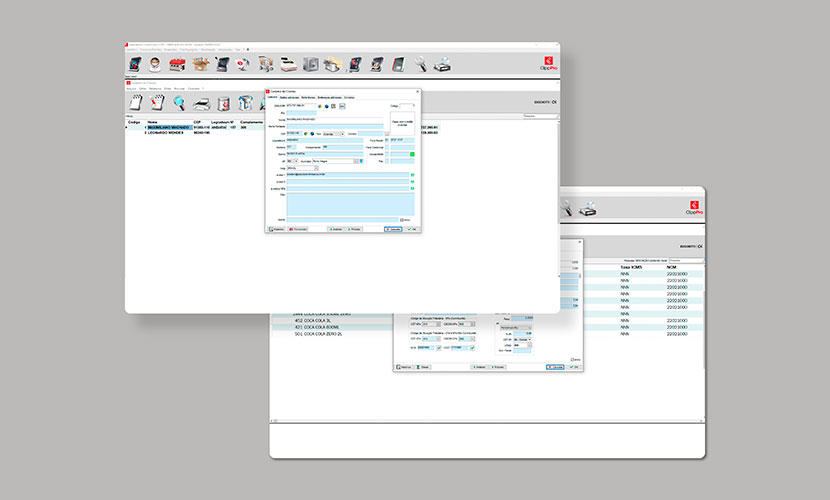Click the wrench tools icon

pos(421,64)
